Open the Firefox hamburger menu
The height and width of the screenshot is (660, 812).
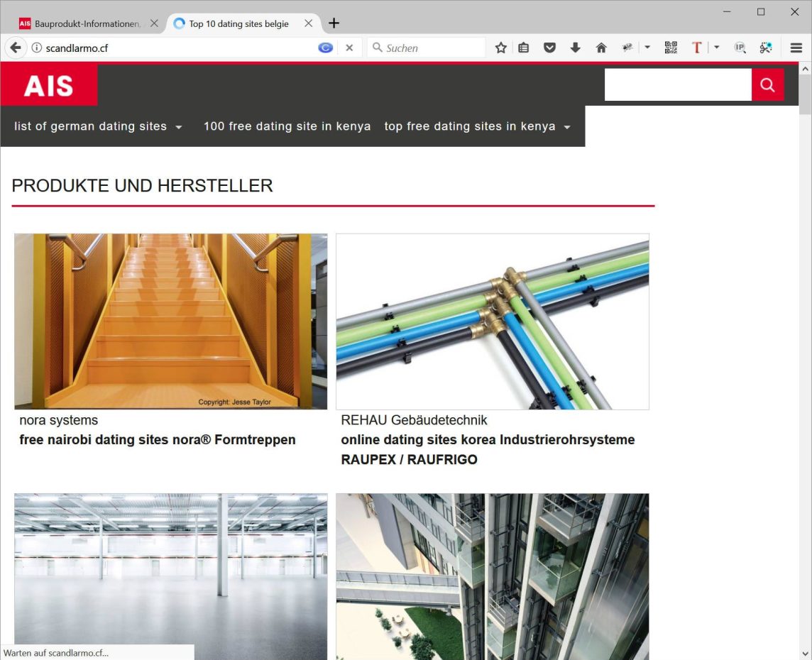(x=796, y=48)
